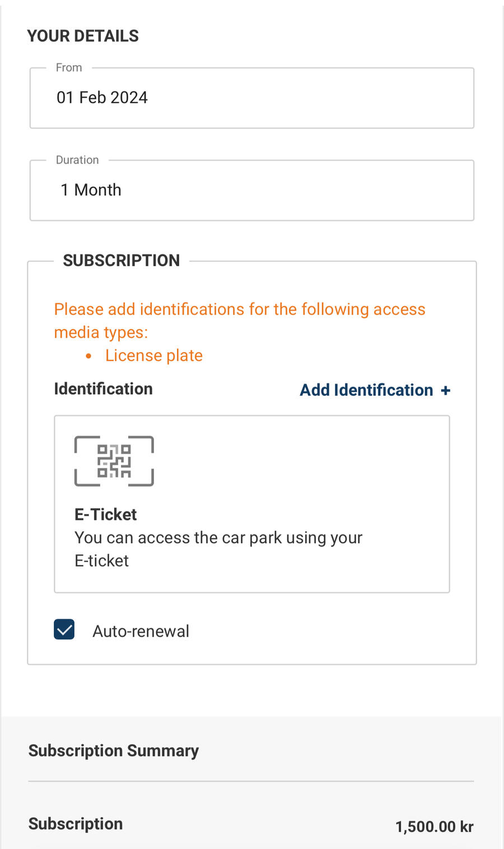
Task: Click the SUBSCRIPTION section title
Action: (122, 261)
